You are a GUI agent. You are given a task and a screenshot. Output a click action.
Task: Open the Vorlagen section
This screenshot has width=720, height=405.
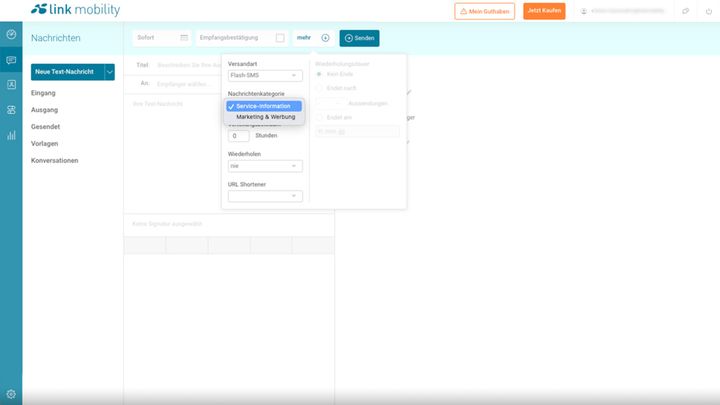[x=45, y=144]
